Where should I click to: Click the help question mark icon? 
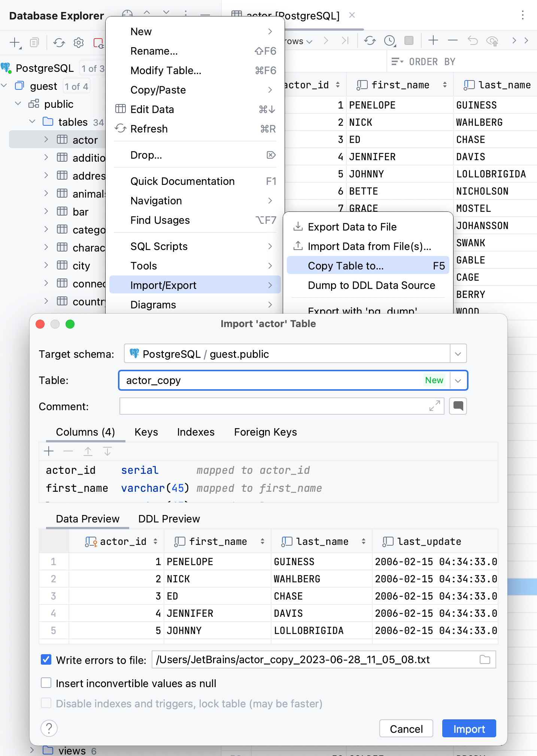[x=49, y=728]
